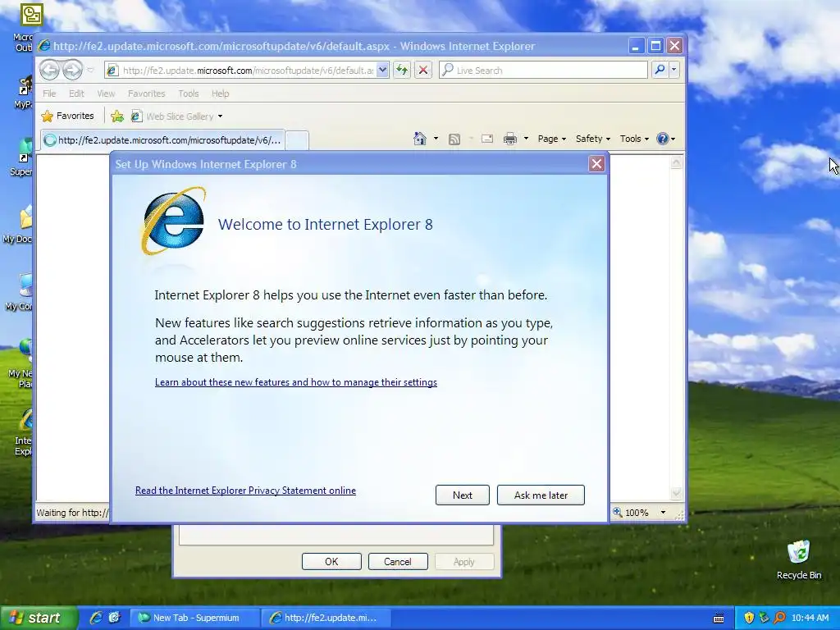Open the Edit menu

(76, 94)
